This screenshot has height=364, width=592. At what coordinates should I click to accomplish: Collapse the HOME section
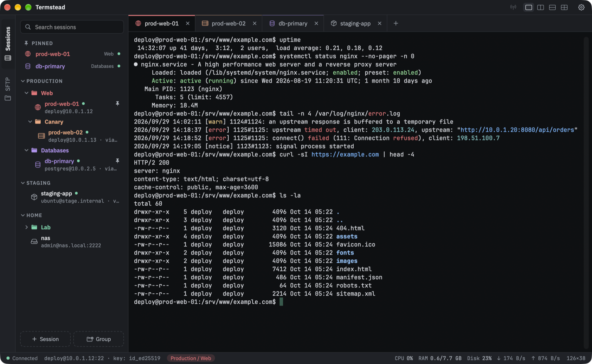(23, 215)
